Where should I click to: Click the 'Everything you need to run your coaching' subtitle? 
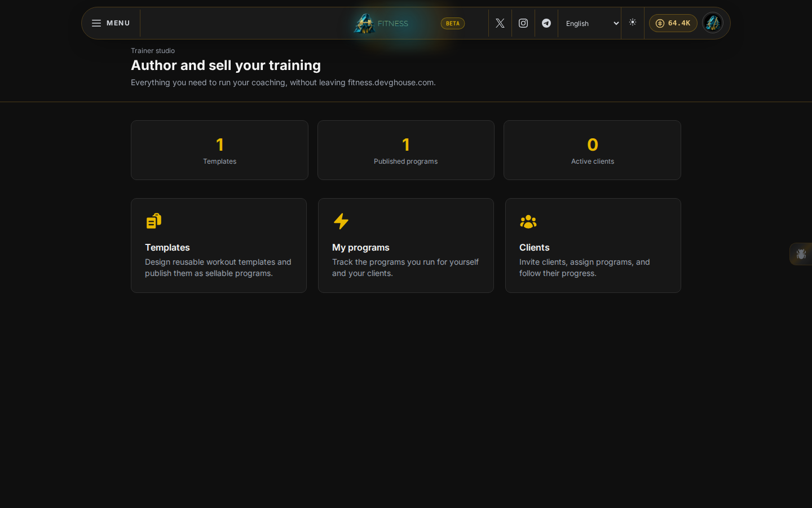point(283,82)
